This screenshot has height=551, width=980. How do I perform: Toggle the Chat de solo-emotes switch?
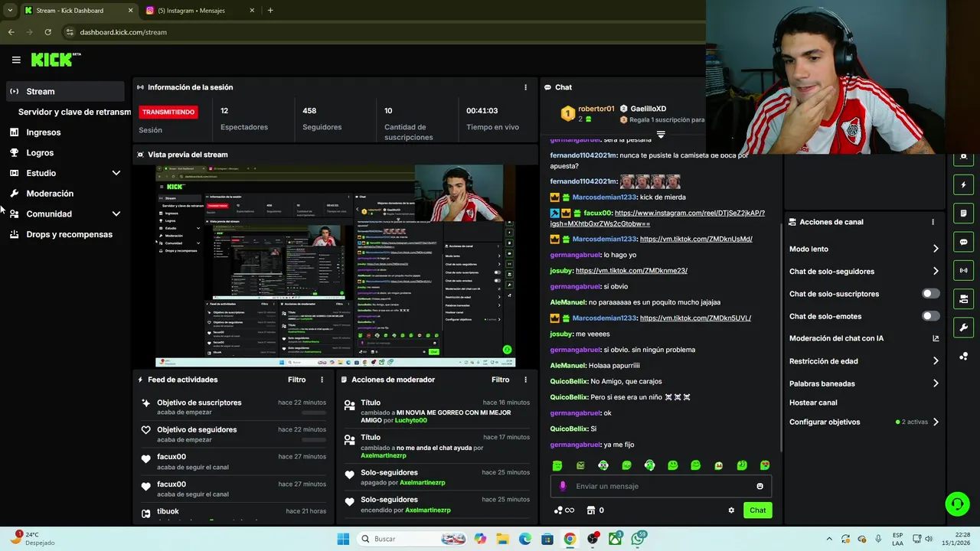930,316
